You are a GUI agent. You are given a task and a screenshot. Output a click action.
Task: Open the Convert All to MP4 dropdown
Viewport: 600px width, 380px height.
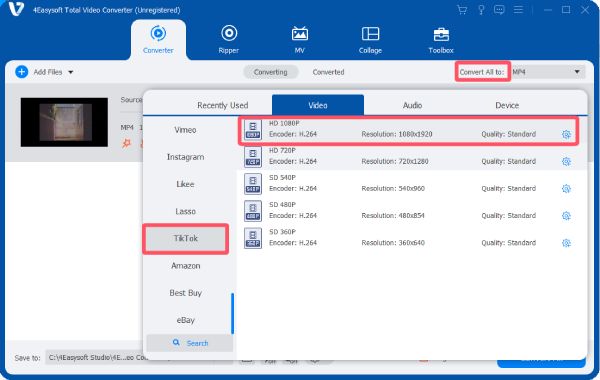click(x=548, y=72)
